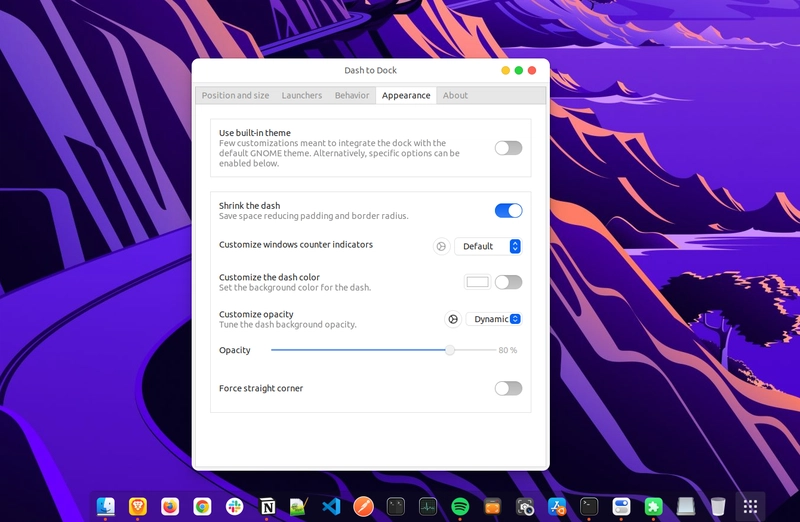The height and width of the screenshot is (522, 800).
Task: Switch to Position and size tab
Action: (x=235, y=95)
